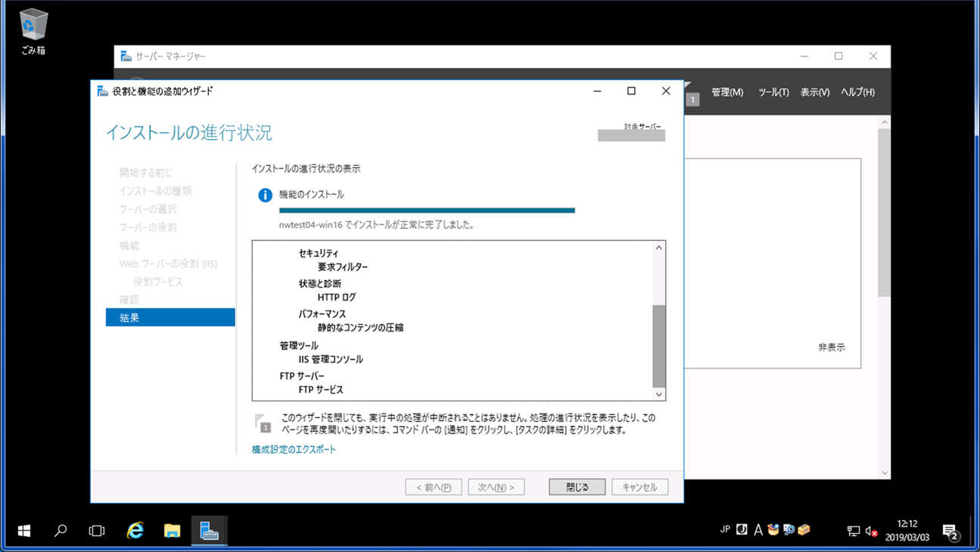Launch Internet Explorer from the taskbar
Viewport: 980px width, 552px height.
coord(135,531)
